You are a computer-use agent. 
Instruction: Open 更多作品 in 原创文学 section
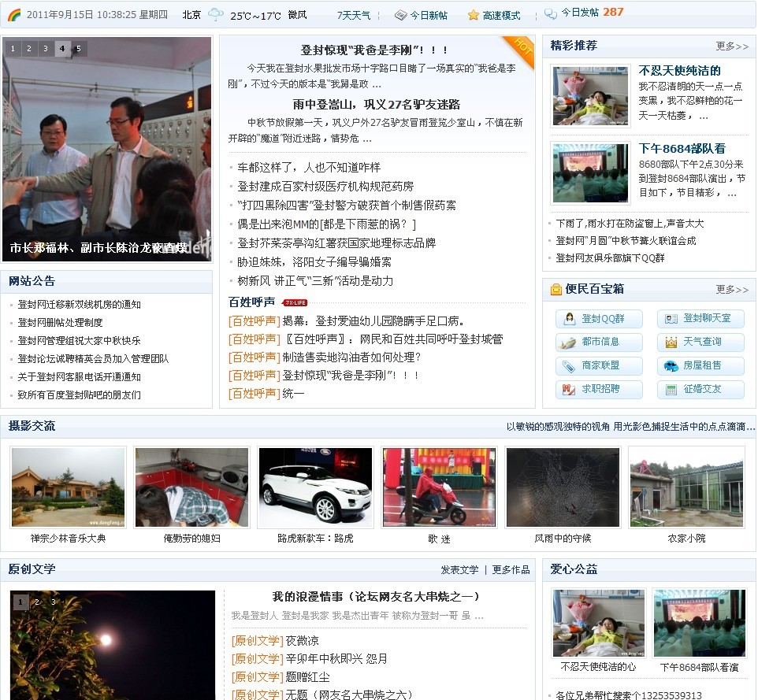click(x=511, y=569)
